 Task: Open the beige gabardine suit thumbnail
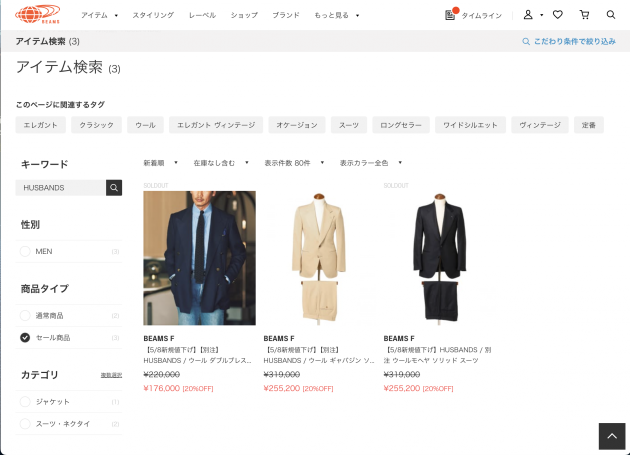pyautogui.click(x=319, y=258)
